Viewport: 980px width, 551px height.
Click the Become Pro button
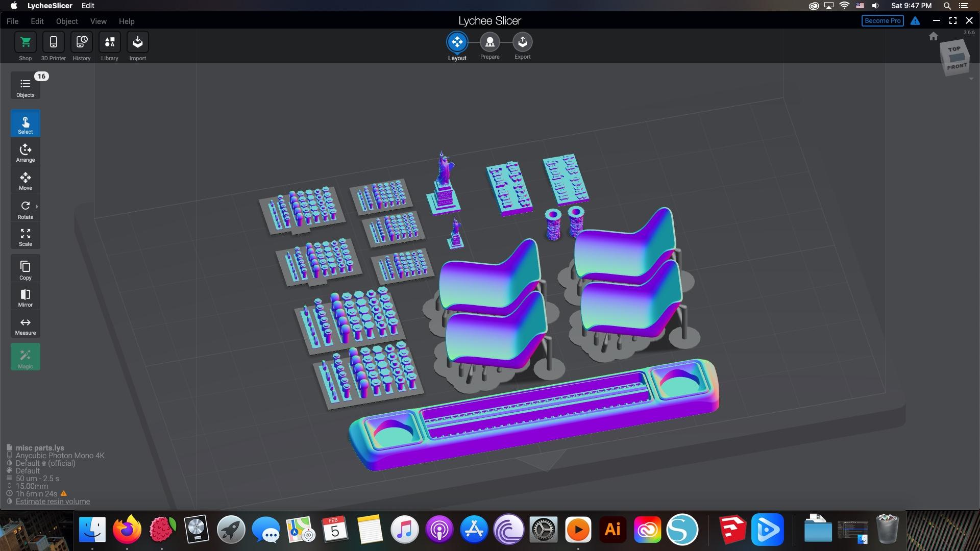click(883, 21)
